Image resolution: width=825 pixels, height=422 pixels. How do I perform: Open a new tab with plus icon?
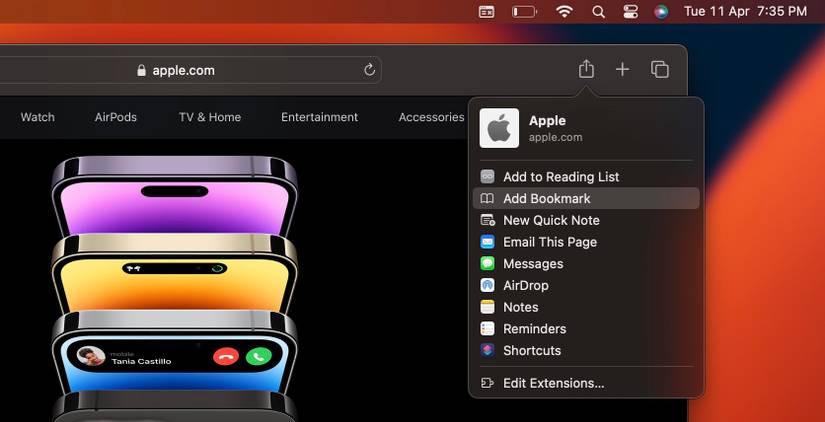coord(622,69)
